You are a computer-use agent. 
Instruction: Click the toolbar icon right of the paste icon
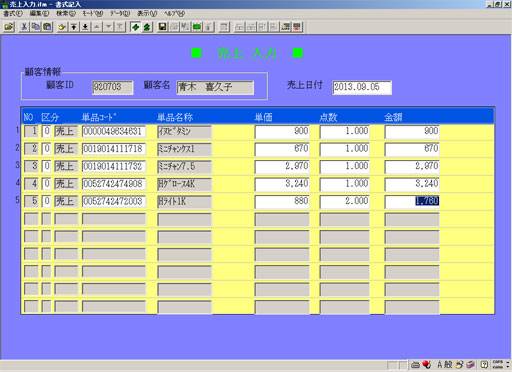(x=62, y=27)
